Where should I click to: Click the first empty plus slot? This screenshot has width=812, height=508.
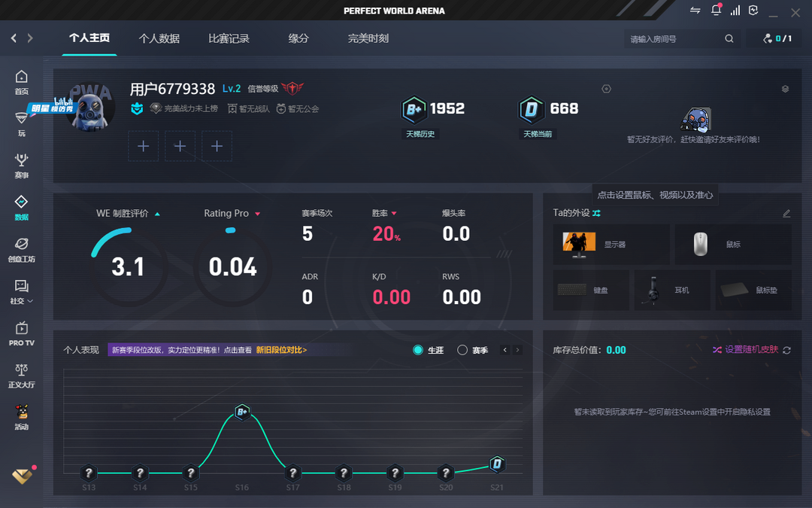tap(144, 146)
